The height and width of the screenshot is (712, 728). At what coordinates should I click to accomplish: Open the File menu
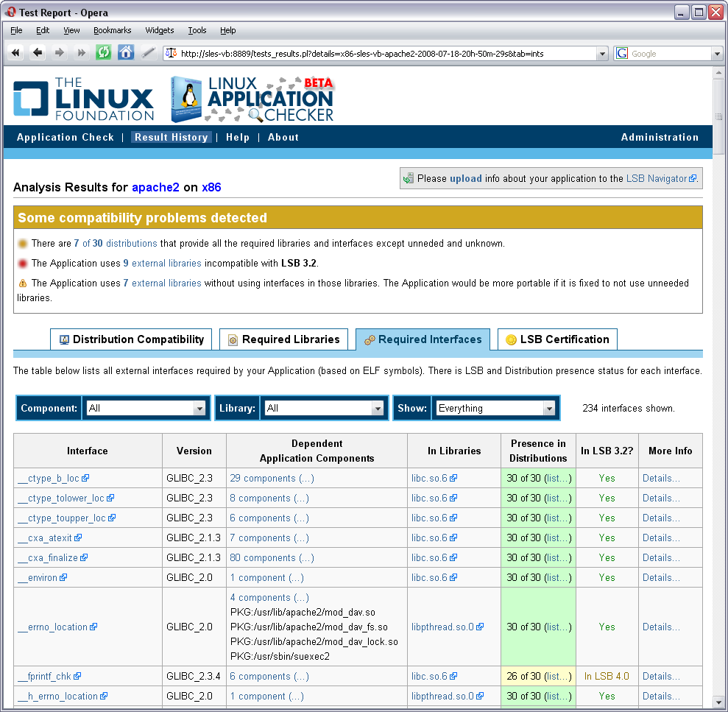(16, 30)
